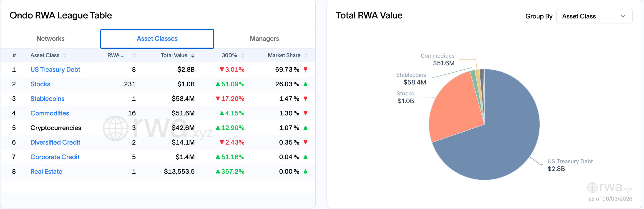Open the Group By Asset Class dropdown
The width and height of the screenshot is (644, 209).
tap(594, 16)
